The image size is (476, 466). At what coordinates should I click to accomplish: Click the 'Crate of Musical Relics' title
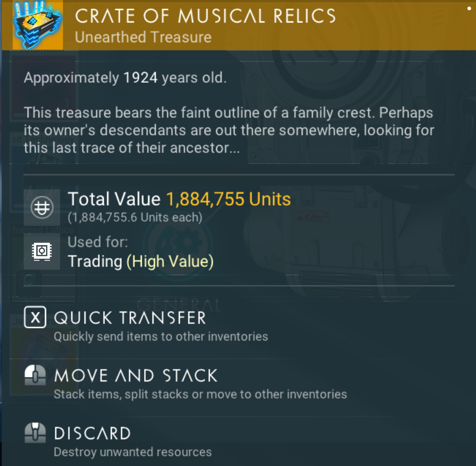tap(205, 16)
